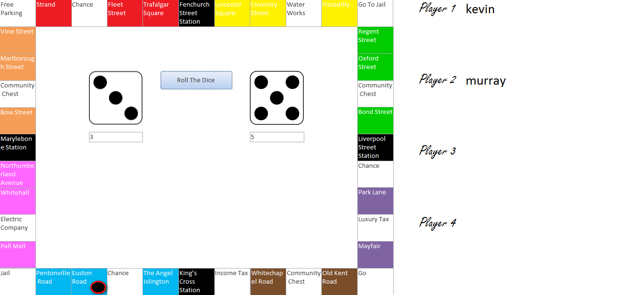Click King's Cross Station square

196,282
